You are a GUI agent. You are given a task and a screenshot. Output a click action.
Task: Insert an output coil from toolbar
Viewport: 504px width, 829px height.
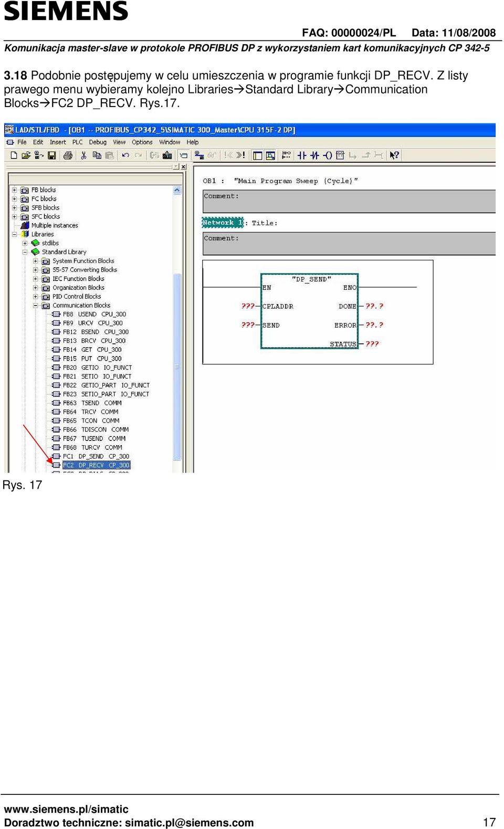pos(327,155)
